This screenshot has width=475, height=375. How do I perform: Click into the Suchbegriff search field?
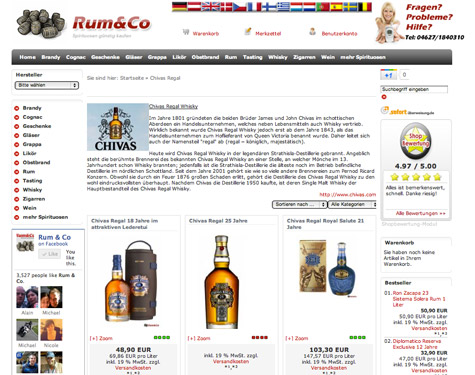click(414, 89)
